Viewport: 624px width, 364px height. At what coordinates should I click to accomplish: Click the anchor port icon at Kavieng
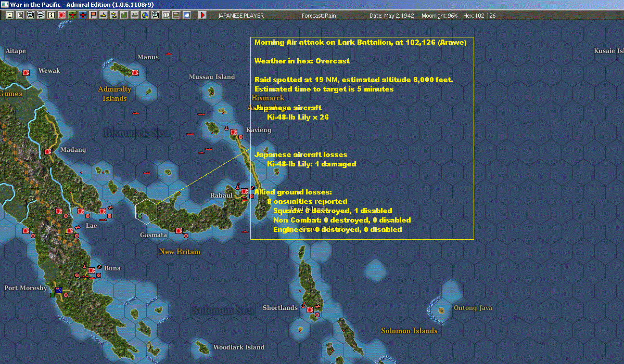click(x=226, y=128)
